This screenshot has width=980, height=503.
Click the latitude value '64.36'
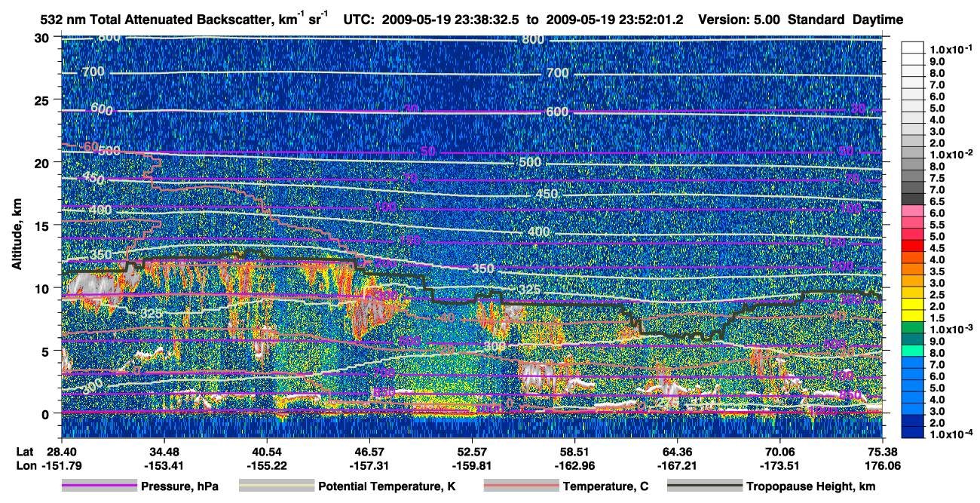(677, 450)
